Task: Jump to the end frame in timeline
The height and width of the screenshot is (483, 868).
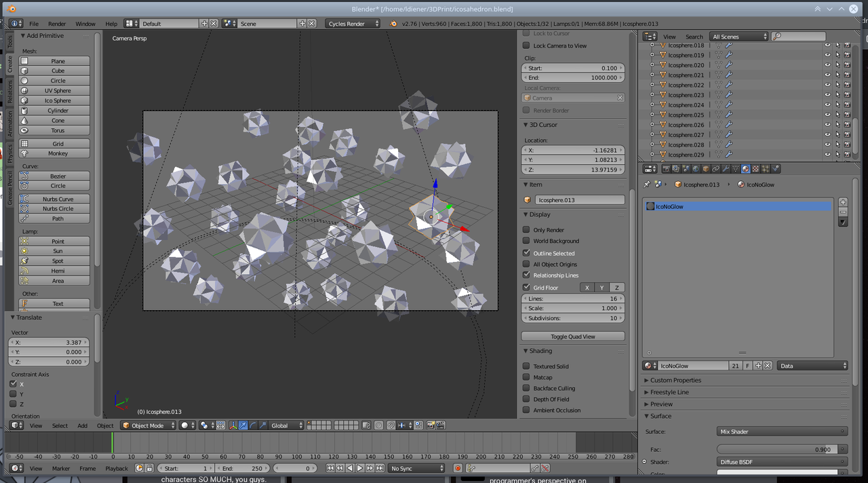Action: (380, 468)
